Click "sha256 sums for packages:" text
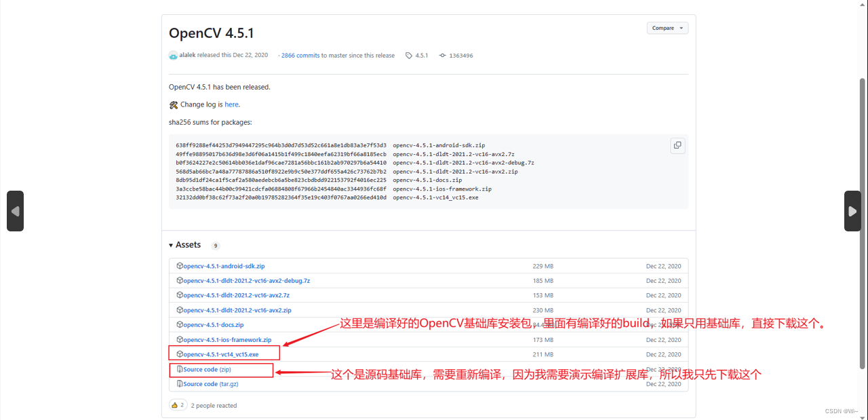The height and width of the screenshot is (420, 868). 210,122
